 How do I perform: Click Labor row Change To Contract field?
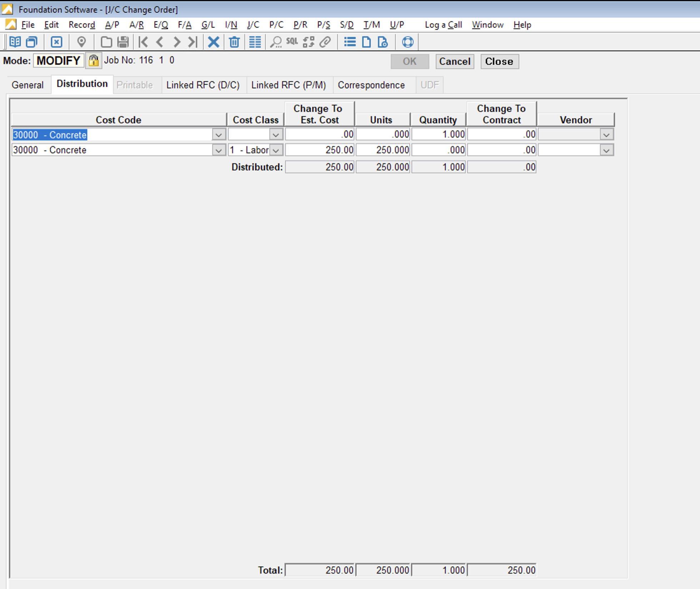coord(501,150)
